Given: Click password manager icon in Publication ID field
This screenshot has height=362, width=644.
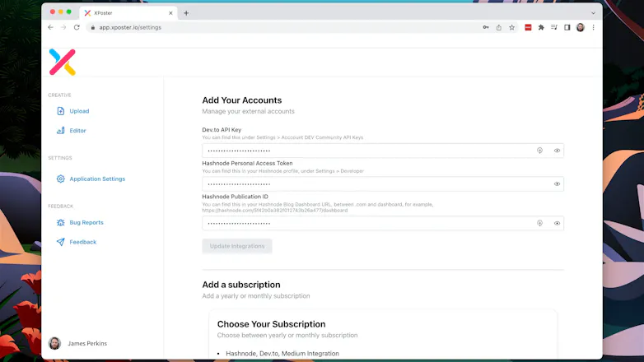Looking at the screenshot, I should point(539,223).
